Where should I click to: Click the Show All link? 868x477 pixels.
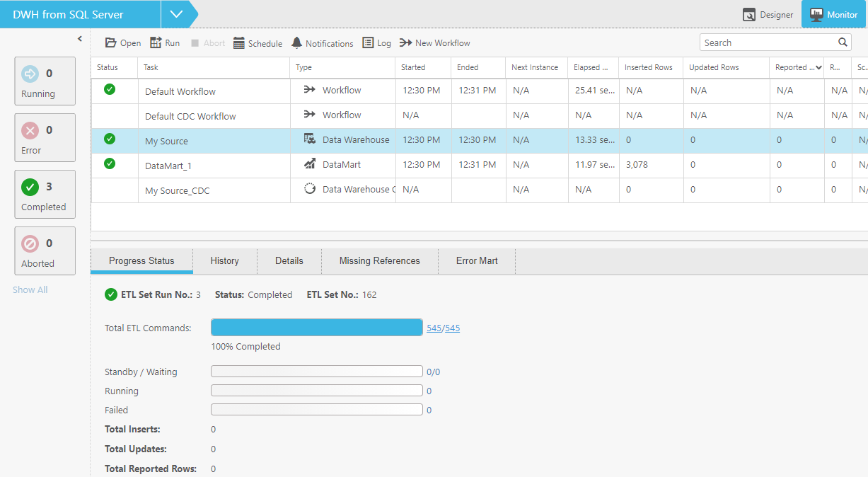30,290
